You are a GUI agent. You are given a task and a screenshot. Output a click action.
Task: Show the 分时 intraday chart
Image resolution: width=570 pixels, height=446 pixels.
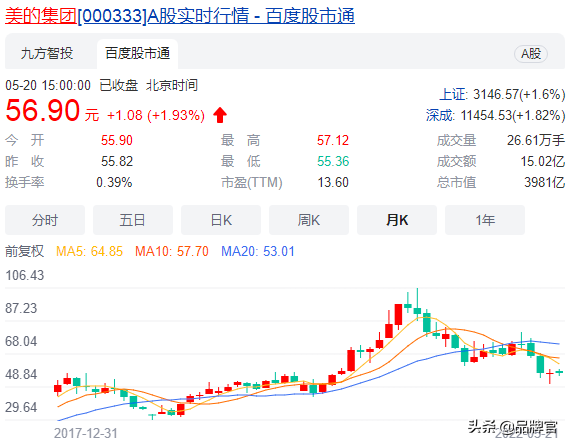click(x=45, y=220)
